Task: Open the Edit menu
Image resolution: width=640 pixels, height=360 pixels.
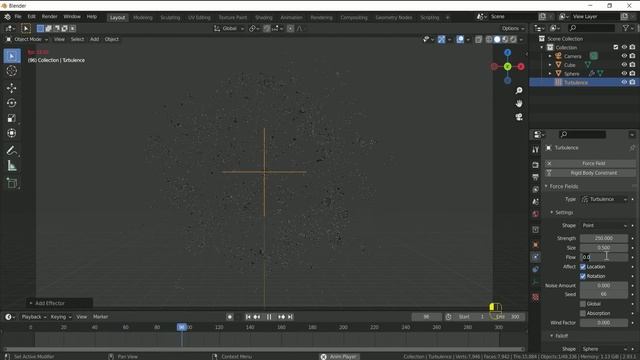Action: [x=31, y=17]
